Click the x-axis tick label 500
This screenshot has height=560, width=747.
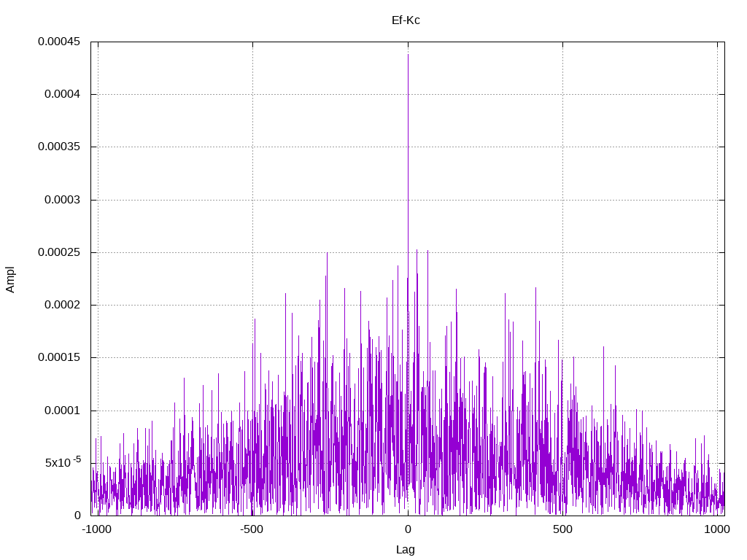point(562,529)
